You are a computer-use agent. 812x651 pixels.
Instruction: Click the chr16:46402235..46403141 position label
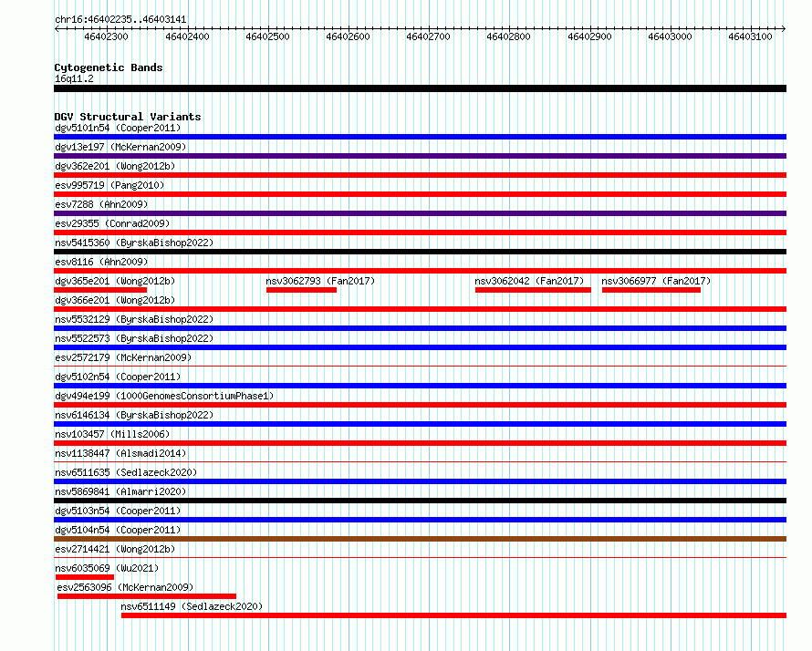[120, 19]
